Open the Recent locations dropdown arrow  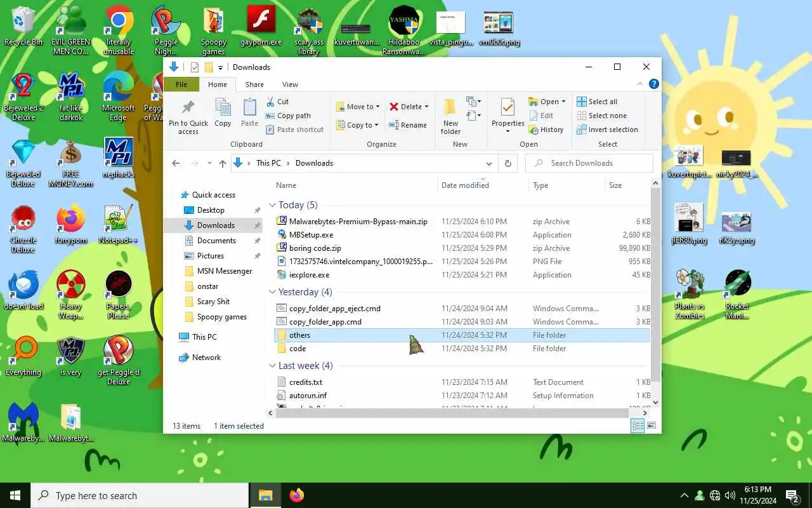click(209, 163)
